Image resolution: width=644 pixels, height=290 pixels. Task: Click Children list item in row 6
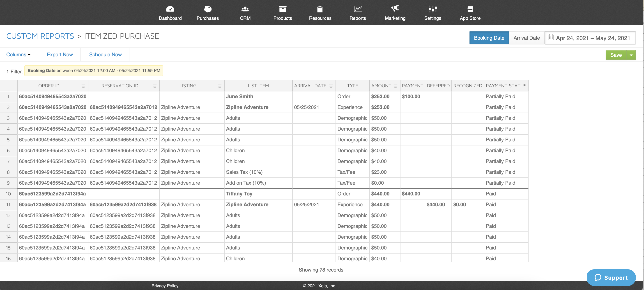tap(235, 150)
